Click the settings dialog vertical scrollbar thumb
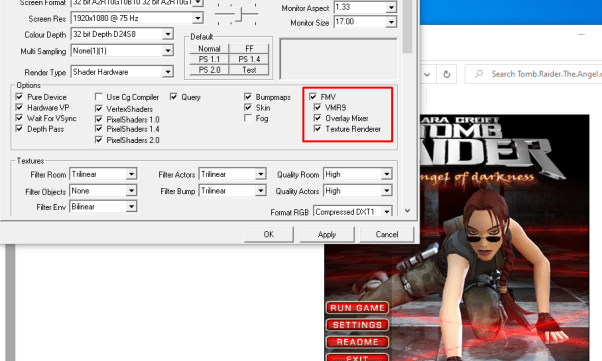This screenshot has height=361, width=602. (407, 26)
